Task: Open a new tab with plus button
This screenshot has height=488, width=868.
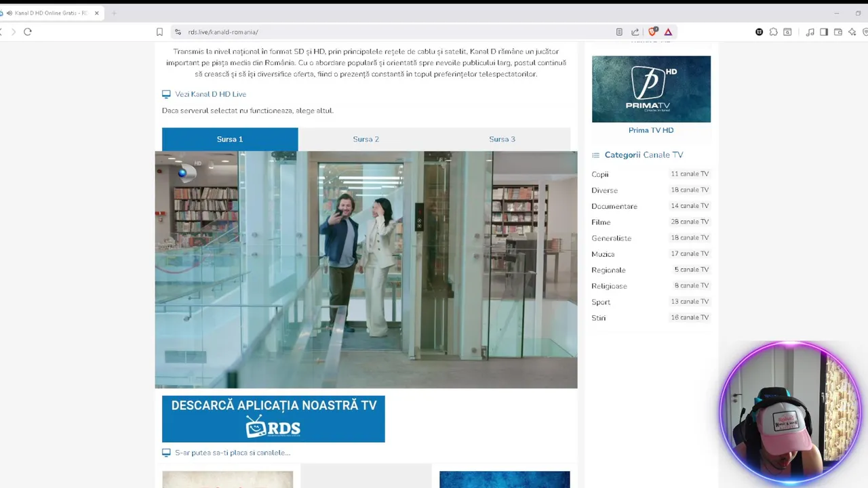Action: coord(113,13)
